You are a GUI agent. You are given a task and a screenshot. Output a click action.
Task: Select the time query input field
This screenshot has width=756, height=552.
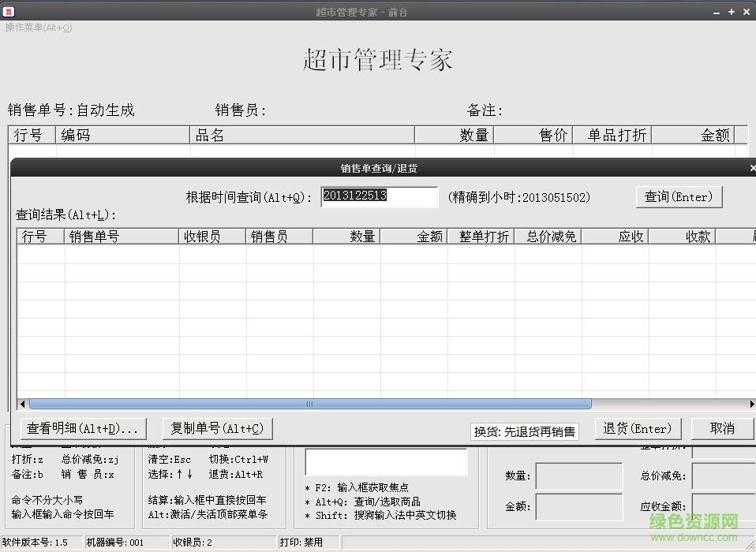[x=379, y=197]
